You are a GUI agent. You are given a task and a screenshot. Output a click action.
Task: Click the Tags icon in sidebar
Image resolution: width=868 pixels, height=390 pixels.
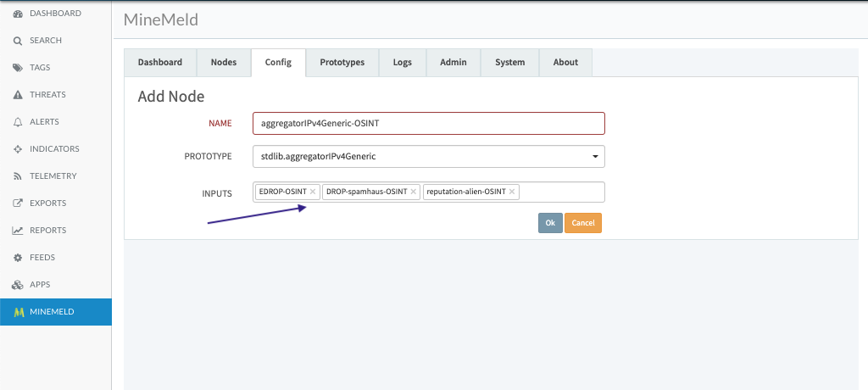18,68
